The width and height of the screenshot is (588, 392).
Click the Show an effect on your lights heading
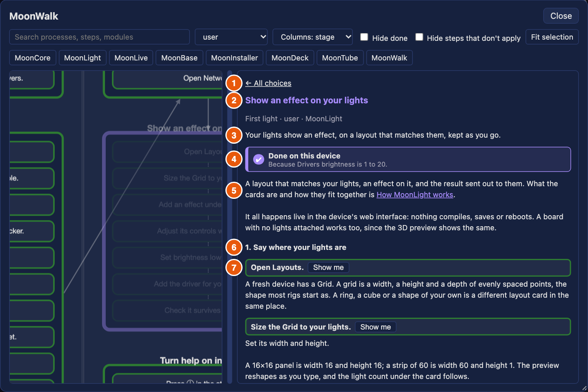point(307,100)
